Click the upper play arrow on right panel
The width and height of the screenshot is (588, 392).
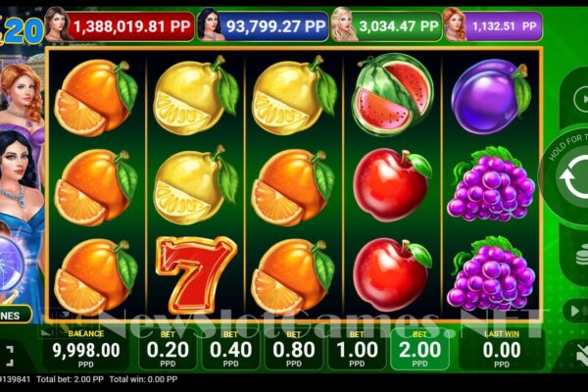click(x=580, y=99)
